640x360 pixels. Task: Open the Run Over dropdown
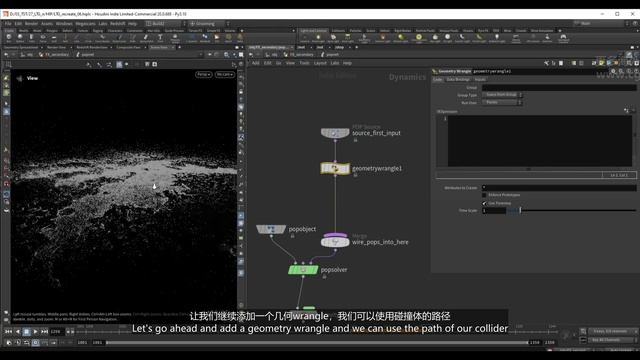(x=502, y=102)
